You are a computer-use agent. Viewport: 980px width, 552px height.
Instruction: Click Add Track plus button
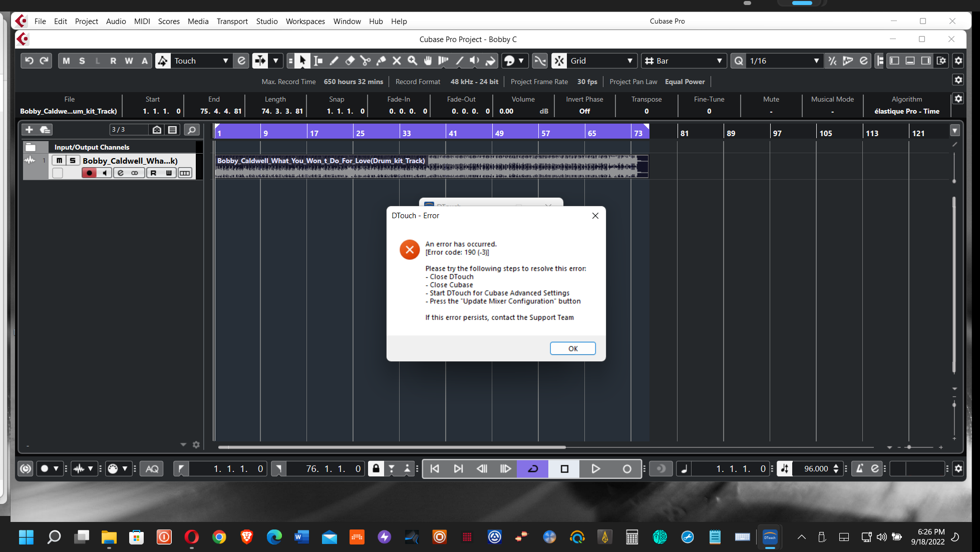point(29,130)
